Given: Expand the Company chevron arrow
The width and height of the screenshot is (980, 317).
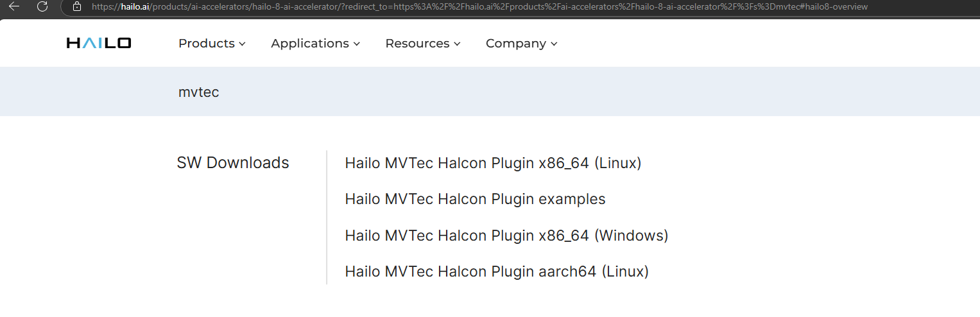Looking at the screenshot, I should [554, 44].
